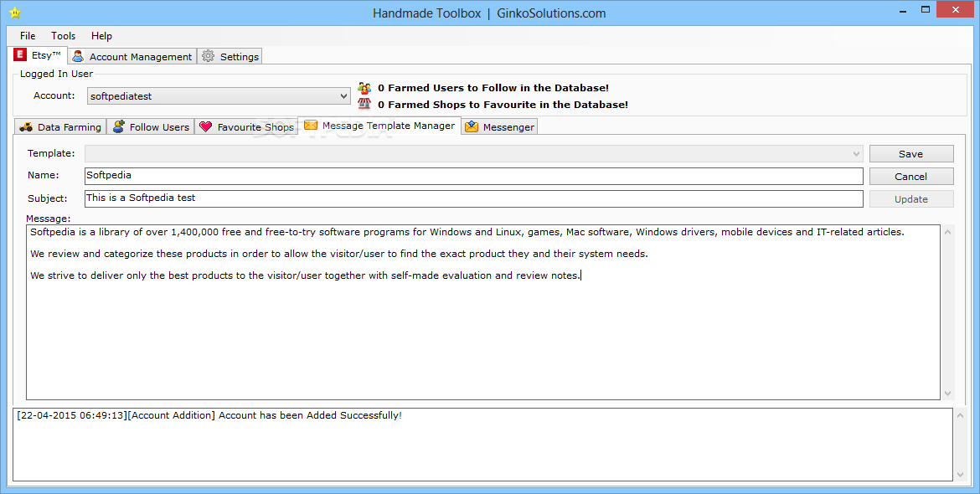Viewport: 980px width, 494px height.
Task: Go to the Data Farming tab
Action: click(60, 126)
